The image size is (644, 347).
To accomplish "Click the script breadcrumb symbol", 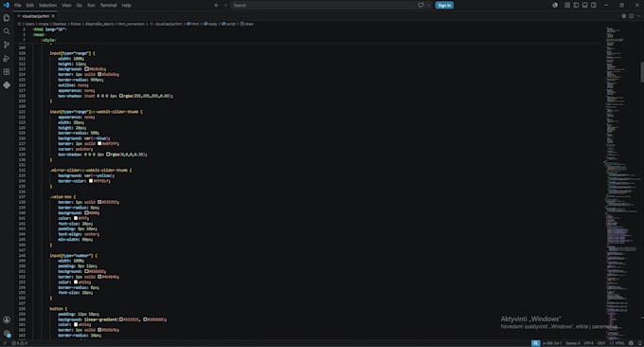I will (x=229, y=24).
